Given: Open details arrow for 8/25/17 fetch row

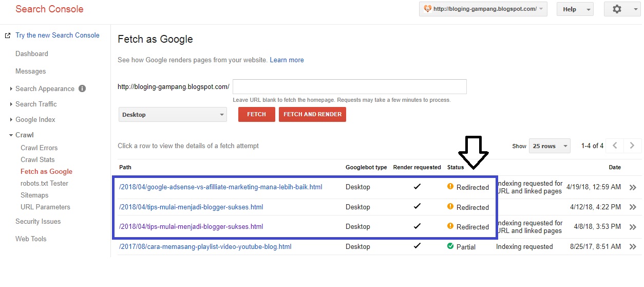Looking at the screenshot, I should pyautogui.click(x=633, y=247).
